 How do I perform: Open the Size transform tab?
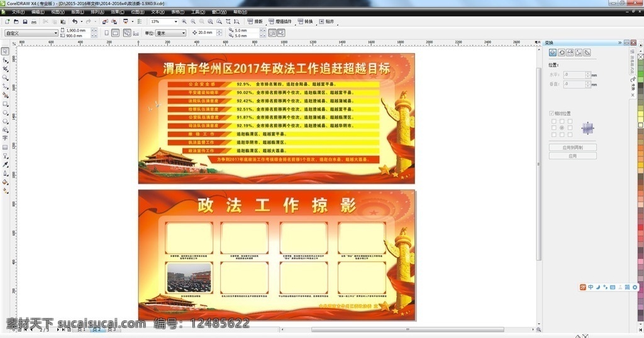point(579,53)
